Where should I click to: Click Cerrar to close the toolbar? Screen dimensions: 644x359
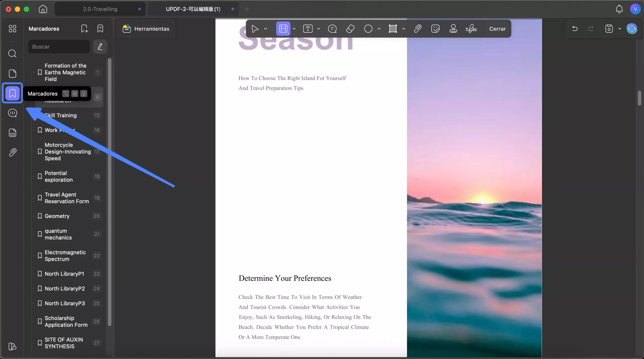(x=497, y=29)
